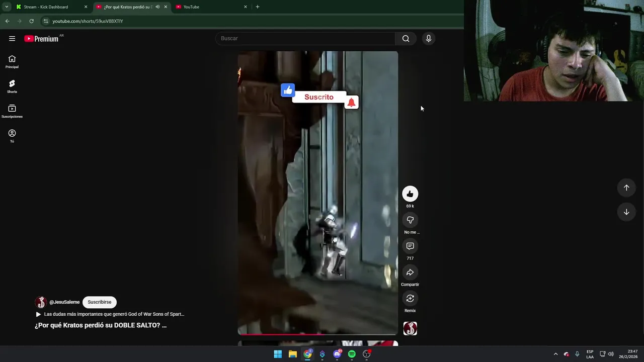
Task: Go to next short with down arrow
Action: (x=626, y=212)
